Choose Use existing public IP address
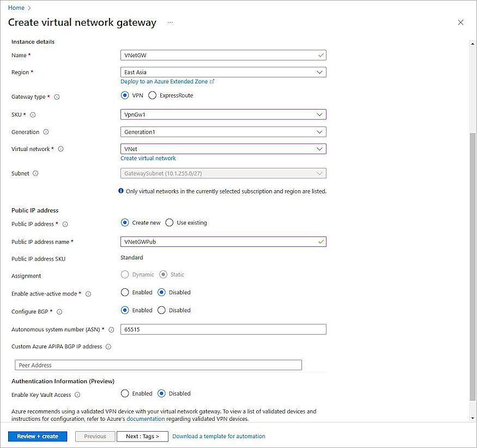This screenshot has width=477, height=448. [169, 222]
